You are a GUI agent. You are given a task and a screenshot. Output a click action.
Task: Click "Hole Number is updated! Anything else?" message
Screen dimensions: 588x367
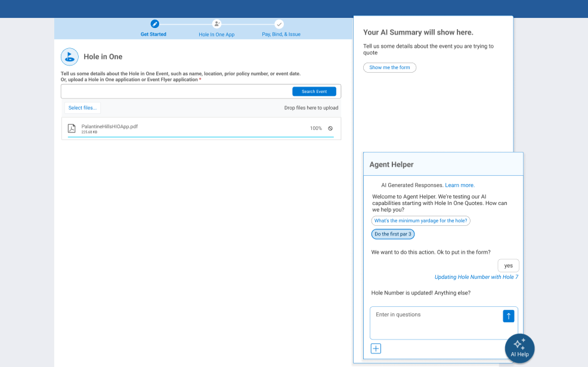421,293
